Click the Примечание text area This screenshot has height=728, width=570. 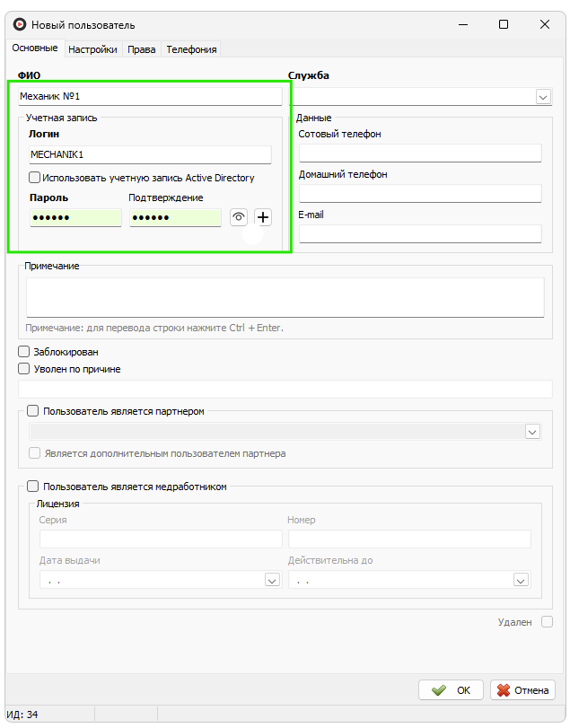pos(285,296)
